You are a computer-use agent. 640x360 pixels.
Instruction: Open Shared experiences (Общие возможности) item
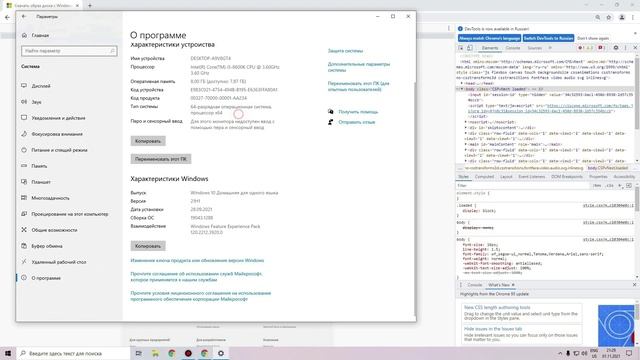point(54,230)
